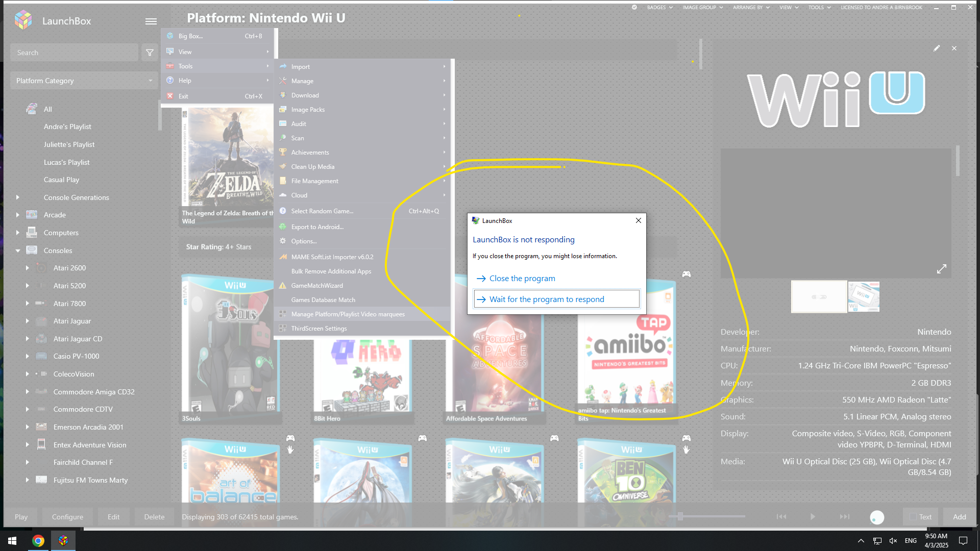Image resolution: width=980 pixels, height=551 pixels.
Task: Open the Image Group dropdown
Action: point(703,8)
